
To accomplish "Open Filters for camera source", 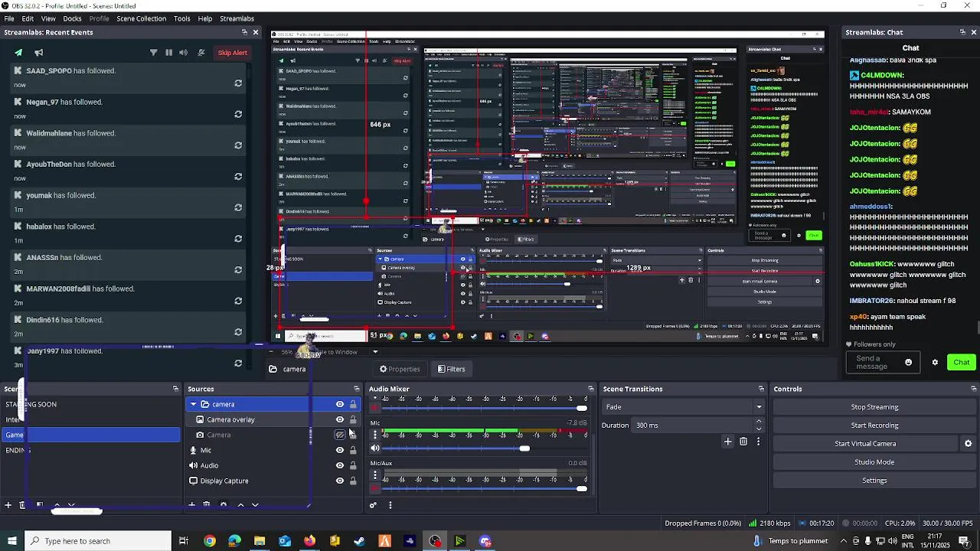I will (451, 369).
